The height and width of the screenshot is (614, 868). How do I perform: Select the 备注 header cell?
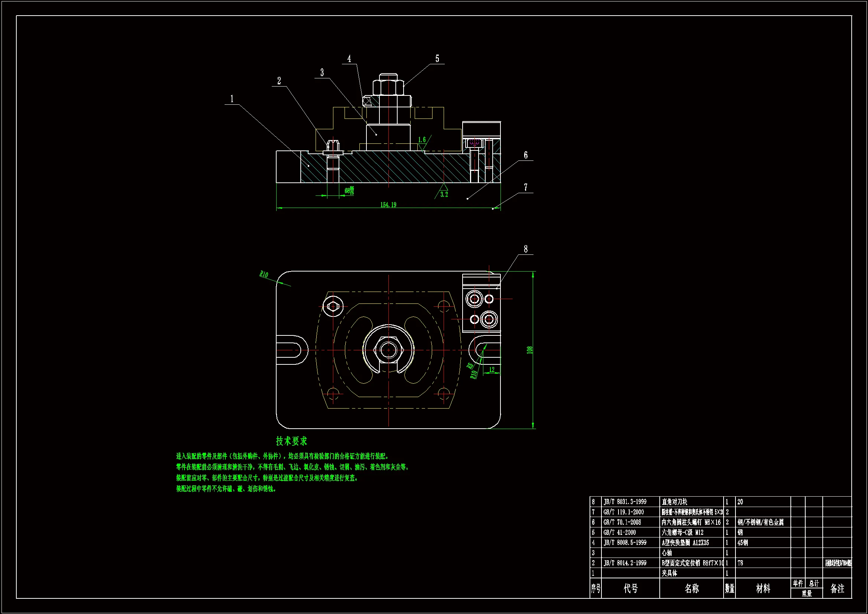point(837,588)
